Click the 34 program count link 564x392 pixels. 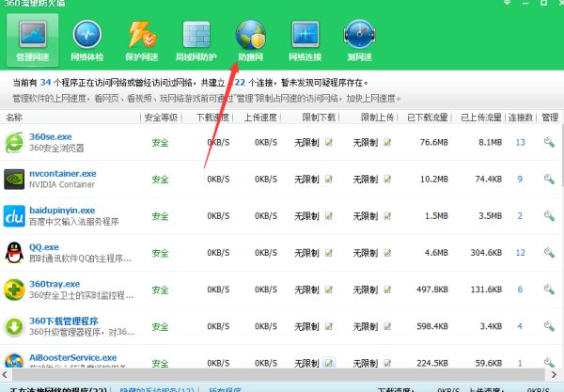[x=45, y=83]
